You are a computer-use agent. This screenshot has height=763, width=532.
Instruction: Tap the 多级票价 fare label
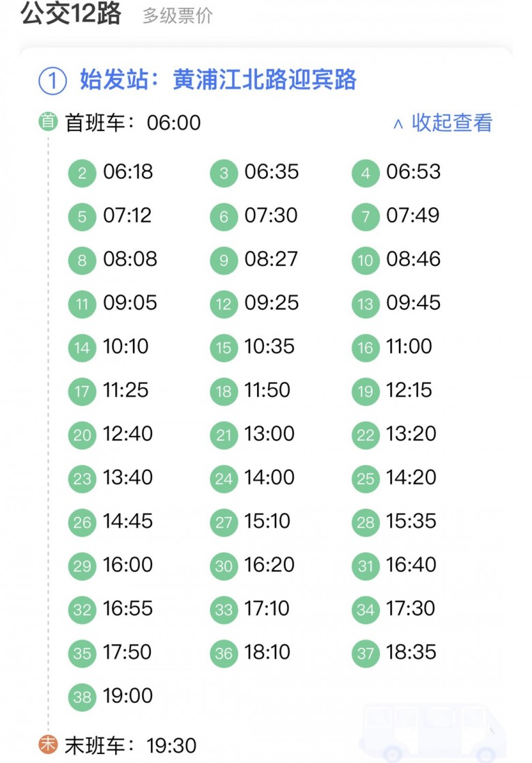point(177,16)
